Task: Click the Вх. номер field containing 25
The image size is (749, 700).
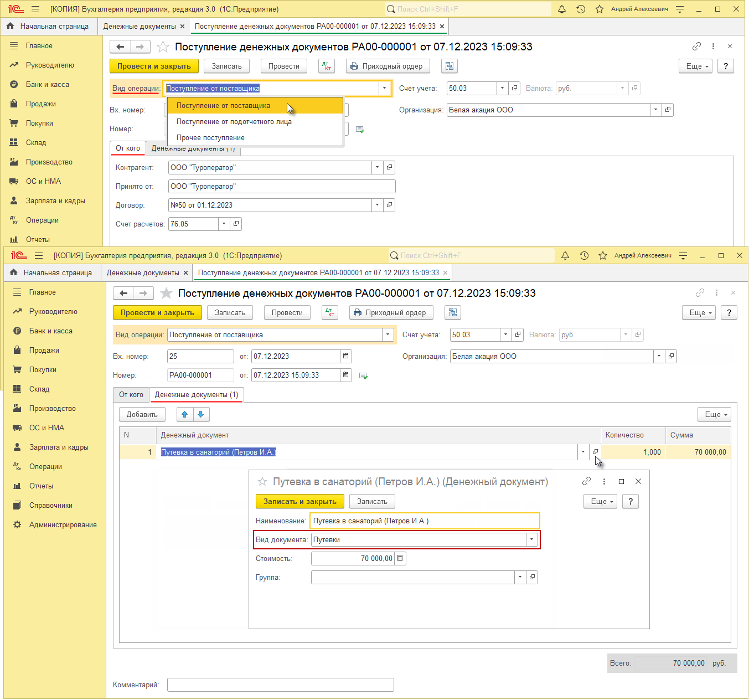Action: tap(200, 356)
